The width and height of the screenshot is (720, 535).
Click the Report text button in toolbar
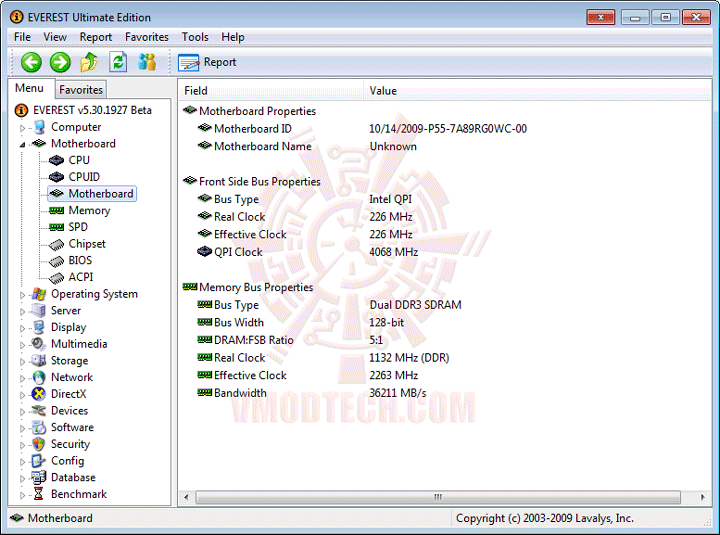tap(220, 62)
